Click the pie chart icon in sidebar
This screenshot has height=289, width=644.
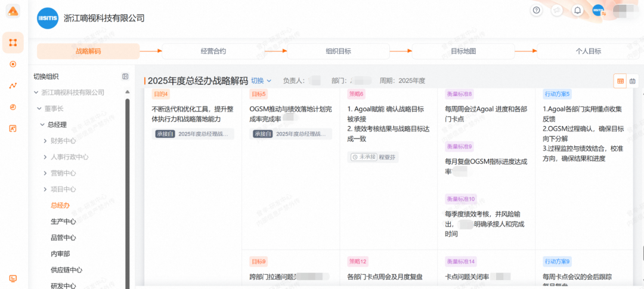(x=13, y=107)
